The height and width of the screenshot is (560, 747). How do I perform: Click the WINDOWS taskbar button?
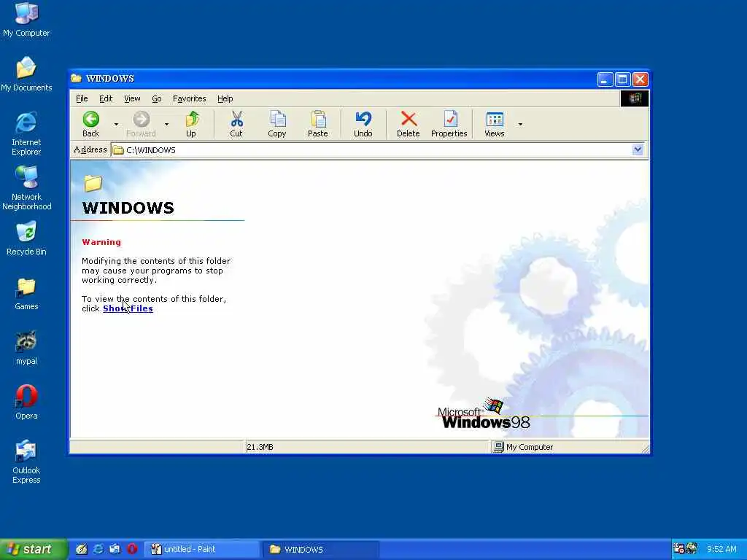coord(321,549)
